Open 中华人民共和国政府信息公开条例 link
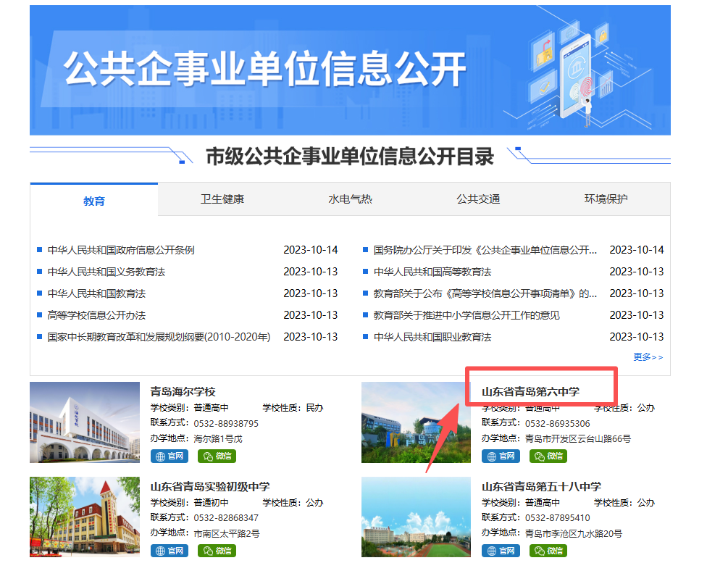This screenshot has width=728, height=563. (x=121, y=250)
